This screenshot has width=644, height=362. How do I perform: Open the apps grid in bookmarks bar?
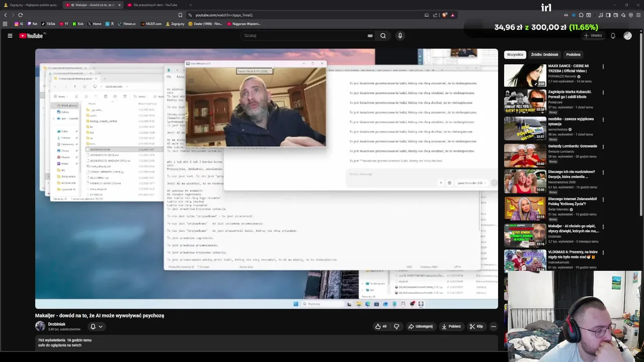pos(5,24)
